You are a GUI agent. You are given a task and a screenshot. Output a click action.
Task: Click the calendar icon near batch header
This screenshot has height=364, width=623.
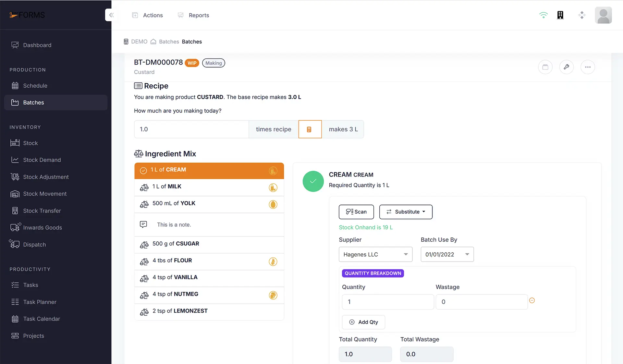coord(545,67)
